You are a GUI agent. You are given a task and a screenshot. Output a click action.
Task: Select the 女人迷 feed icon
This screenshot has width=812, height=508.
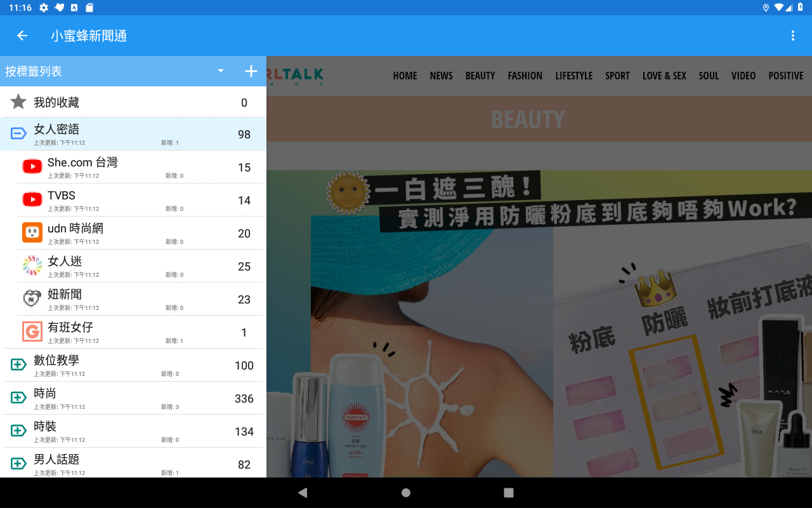coord(32,265)
